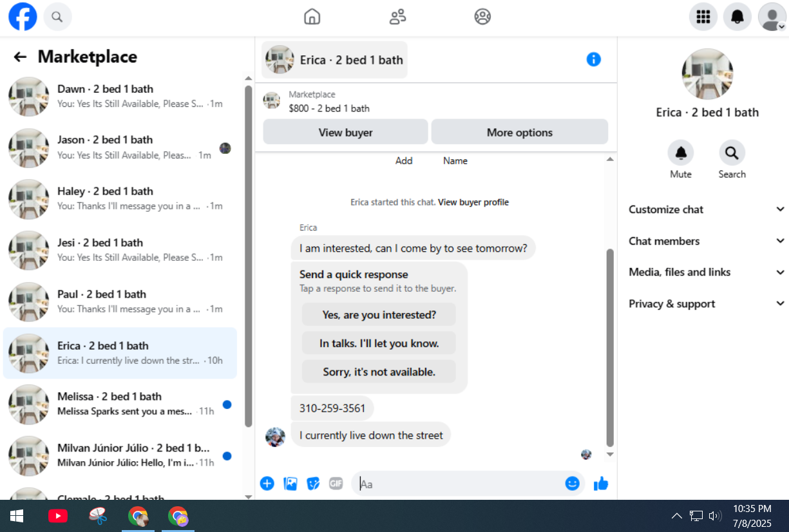Choose a GIF using the GIF icon
Image resolution: width=789 pixels, height=532 pixels.
pos(336,484)
